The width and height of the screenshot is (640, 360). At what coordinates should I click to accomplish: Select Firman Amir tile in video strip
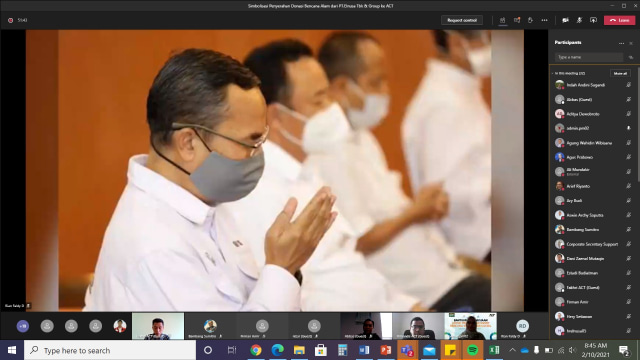point(262,326)
